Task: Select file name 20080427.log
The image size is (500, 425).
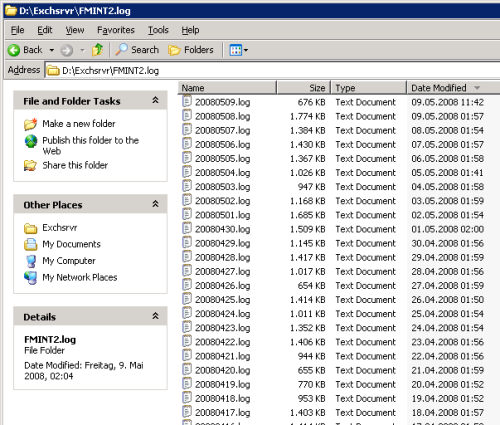Action: [222, 272]
